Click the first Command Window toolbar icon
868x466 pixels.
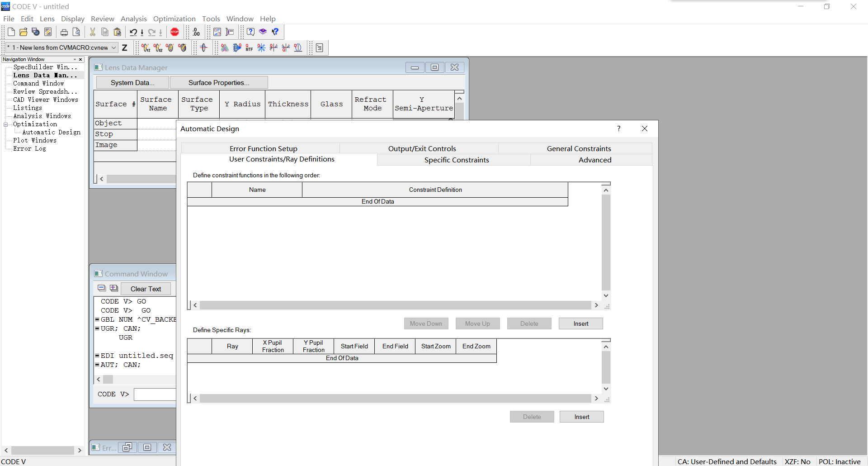102,288
